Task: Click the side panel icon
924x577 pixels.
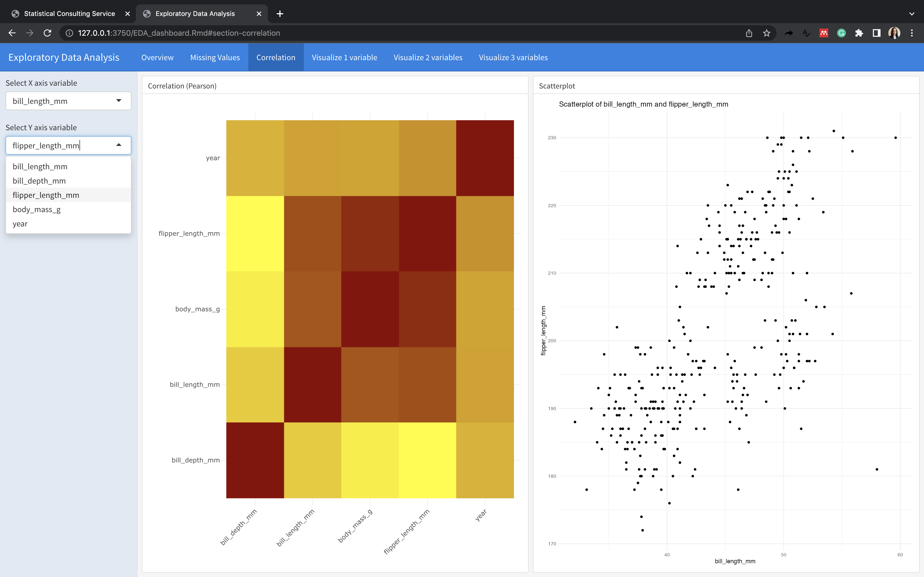Action: (876, 33)
